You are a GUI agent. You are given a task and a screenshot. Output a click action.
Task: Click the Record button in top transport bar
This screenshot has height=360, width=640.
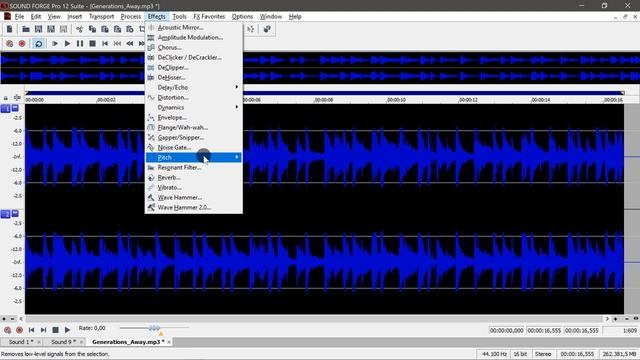pos(22,43)
